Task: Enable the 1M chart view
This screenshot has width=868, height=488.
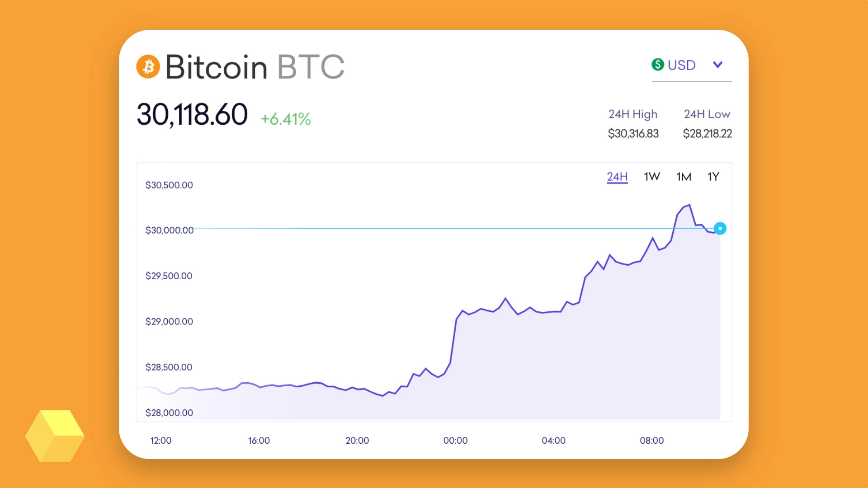Action: click(x=684, y=177)
